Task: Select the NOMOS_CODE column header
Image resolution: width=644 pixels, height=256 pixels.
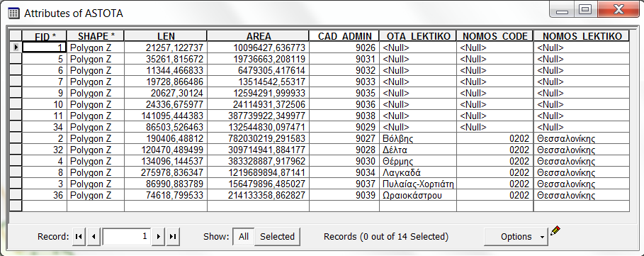Action: 495,36
